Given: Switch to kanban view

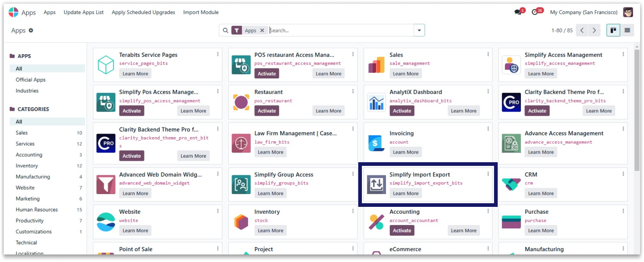Looking at the screenshot, I should point(613,31).
